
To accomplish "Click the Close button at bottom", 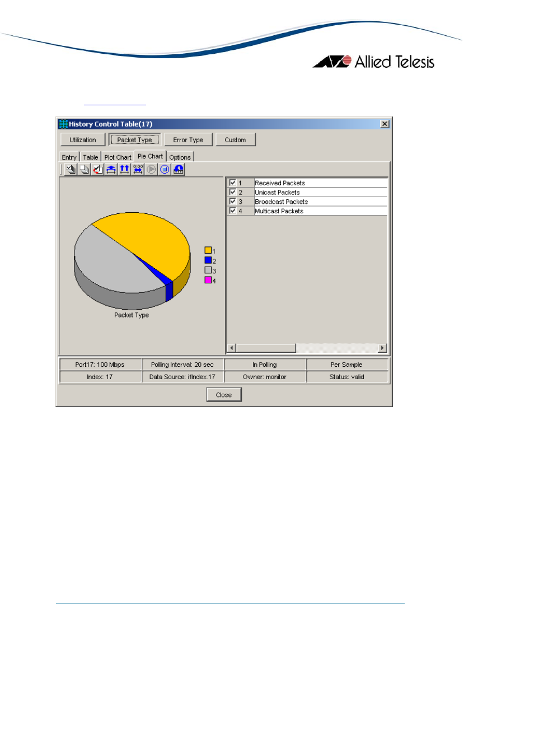I will (x=224, y=395).
